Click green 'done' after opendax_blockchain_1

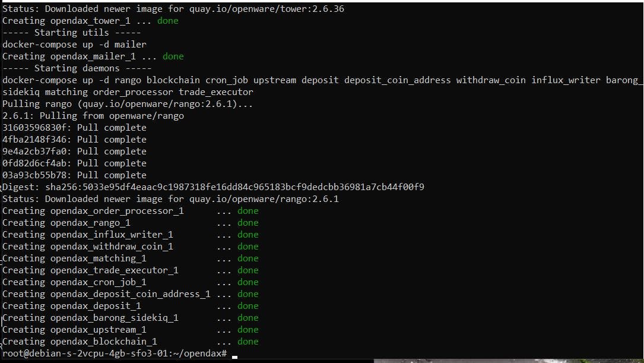[248, 342]
